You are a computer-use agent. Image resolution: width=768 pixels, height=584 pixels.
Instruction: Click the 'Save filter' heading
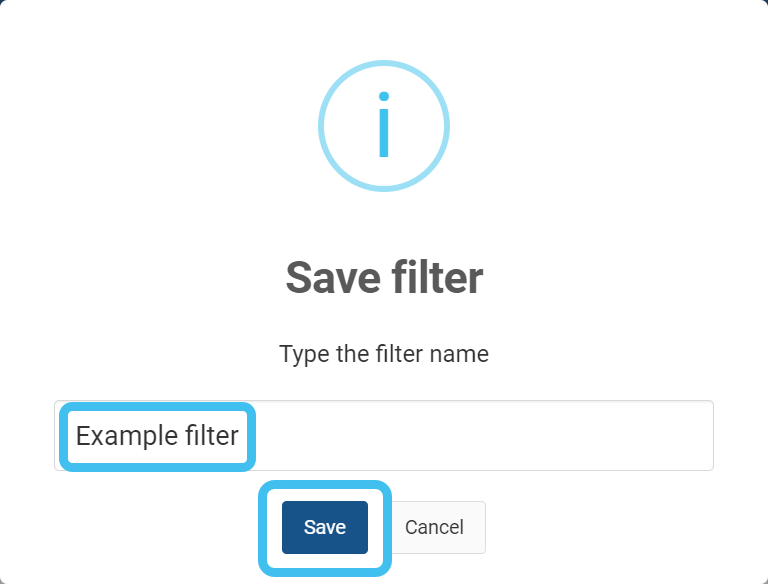click(384, 277)
